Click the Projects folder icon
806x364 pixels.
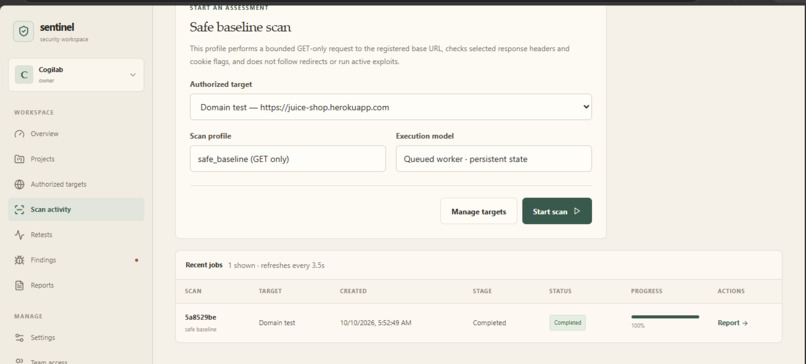pos(20,159)
